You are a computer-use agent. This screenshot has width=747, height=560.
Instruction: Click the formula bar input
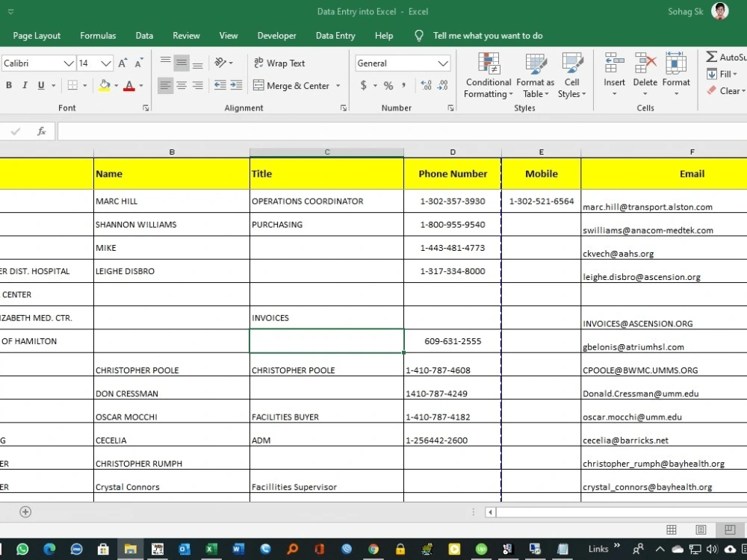(402, 131)
